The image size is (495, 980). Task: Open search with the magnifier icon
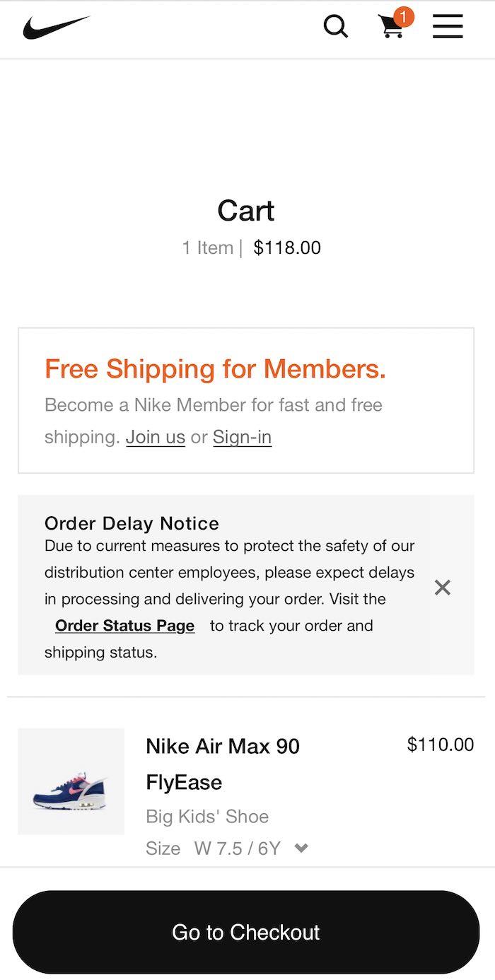(x=335, y=27)
